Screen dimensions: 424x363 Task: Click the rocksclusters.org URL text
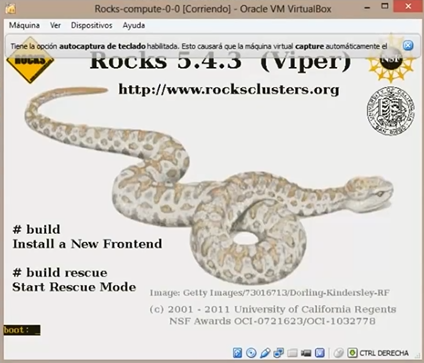(x=229, y=89)
